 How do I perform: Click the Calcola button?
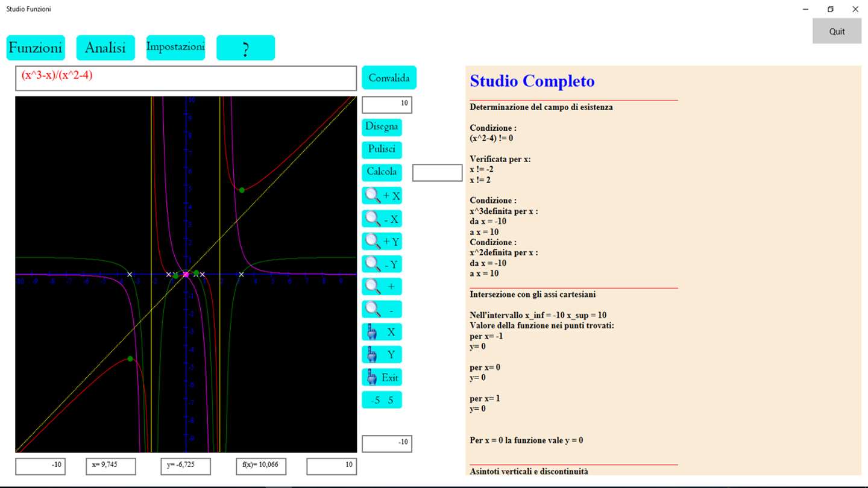click(382, 172)
